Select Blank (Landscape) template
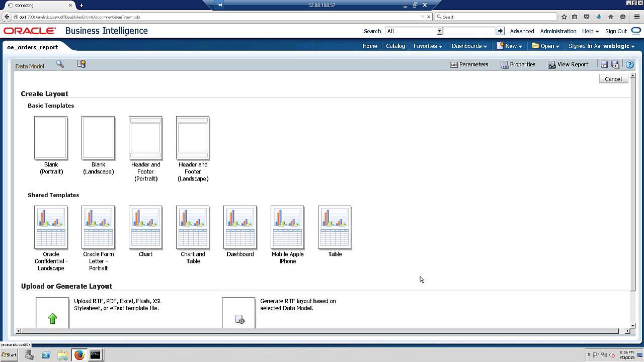644x362 pixels. tap(98, 138)
